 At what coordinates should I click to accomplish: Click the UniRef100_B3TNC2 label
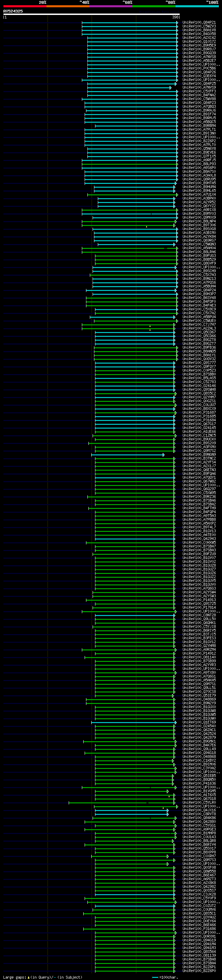pos(199,459)
